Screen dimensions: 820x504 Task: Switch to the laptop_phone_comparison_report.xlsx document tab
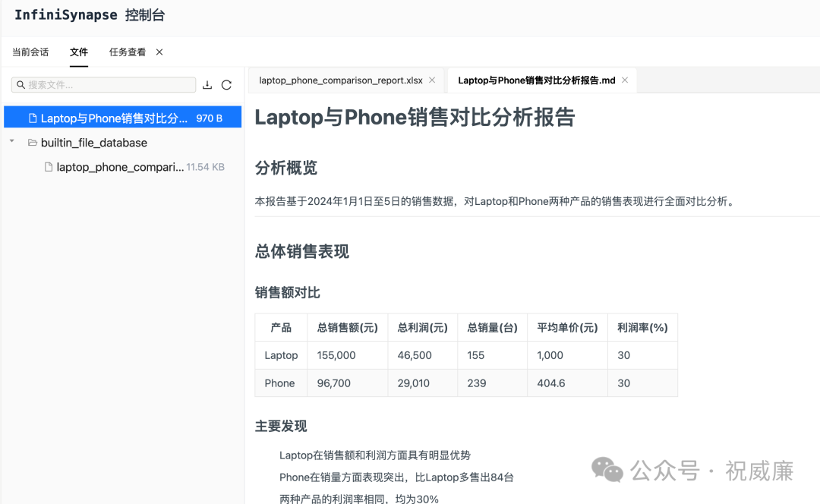[342, 80]
